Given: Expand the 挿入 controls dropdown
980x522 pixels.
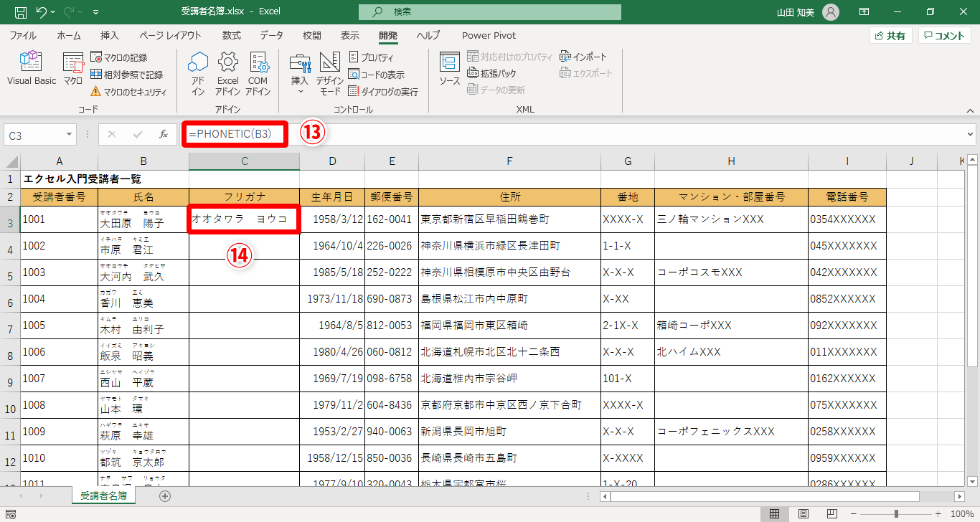Looking at the screenshot, I should (x=300, y=74).
